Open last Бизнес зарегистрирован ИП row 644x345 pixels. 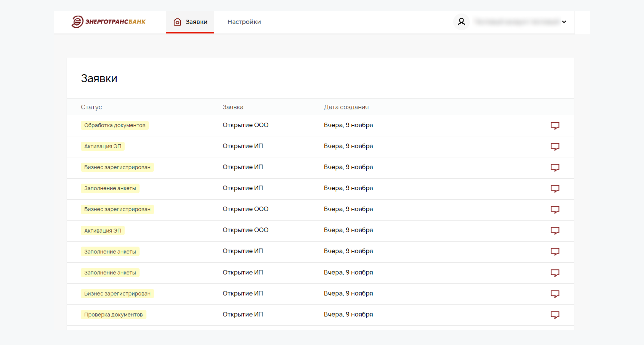pos(243,293)
